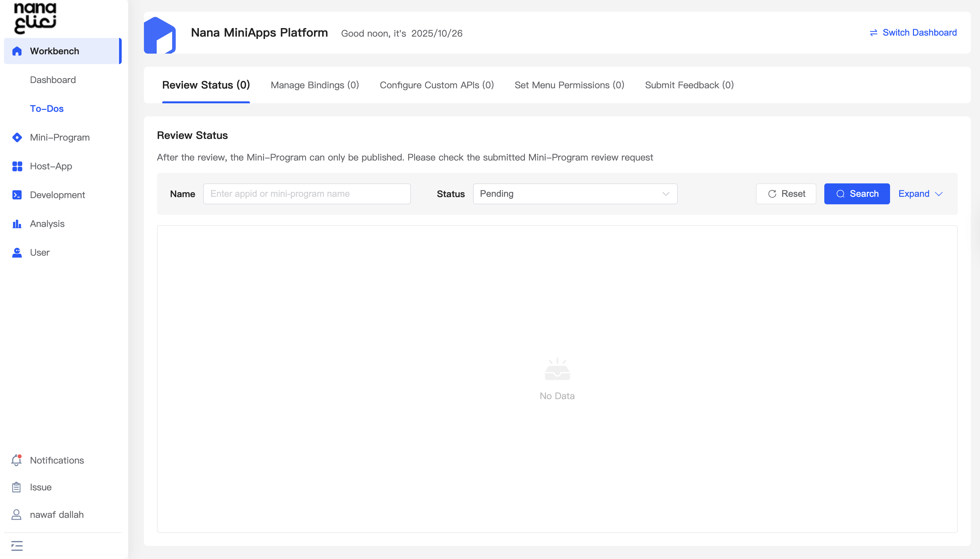
Task: Click the Issue clipboard icon
Action: point(17,487)
